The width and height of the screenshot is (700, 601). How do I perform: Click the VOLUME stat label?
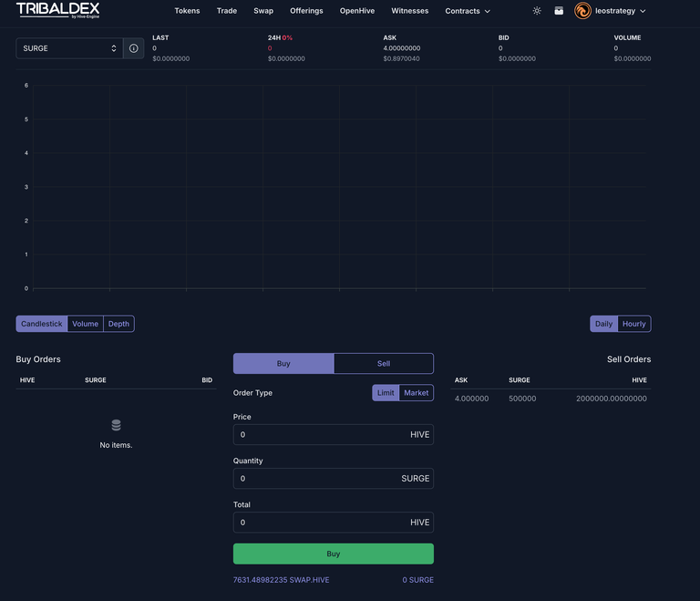tap(627, 38)
